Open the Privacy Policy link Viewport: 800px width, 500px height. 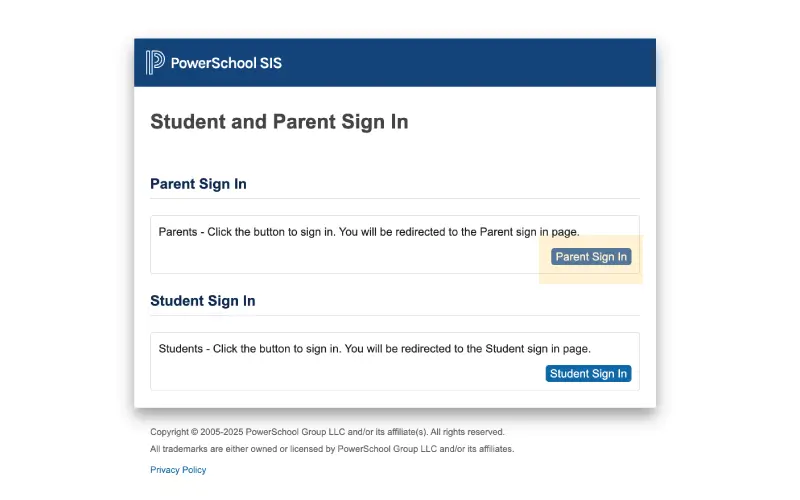pyautogui.click(x=178, y=470)
